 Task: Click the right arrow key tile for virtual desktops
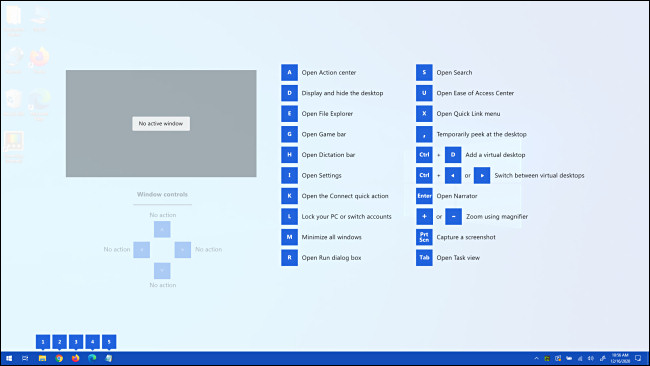482,175
